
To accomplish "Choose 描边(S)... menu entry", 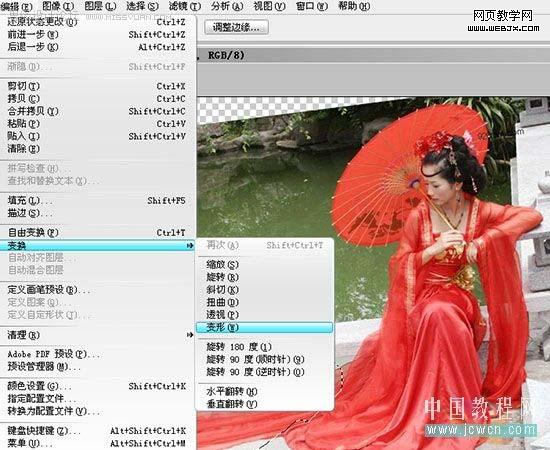I will 97,213.
